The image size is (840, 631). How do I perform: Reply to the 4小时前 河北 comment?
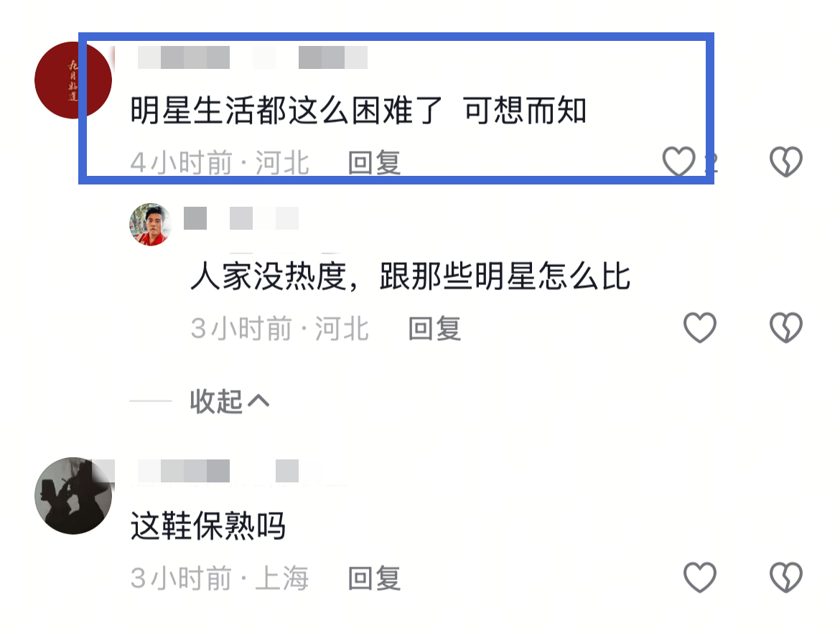coord(374,163)
